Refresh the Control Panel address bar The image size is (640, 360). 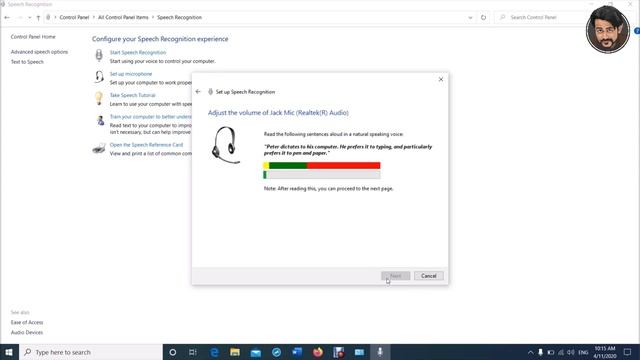click(483, 18)
